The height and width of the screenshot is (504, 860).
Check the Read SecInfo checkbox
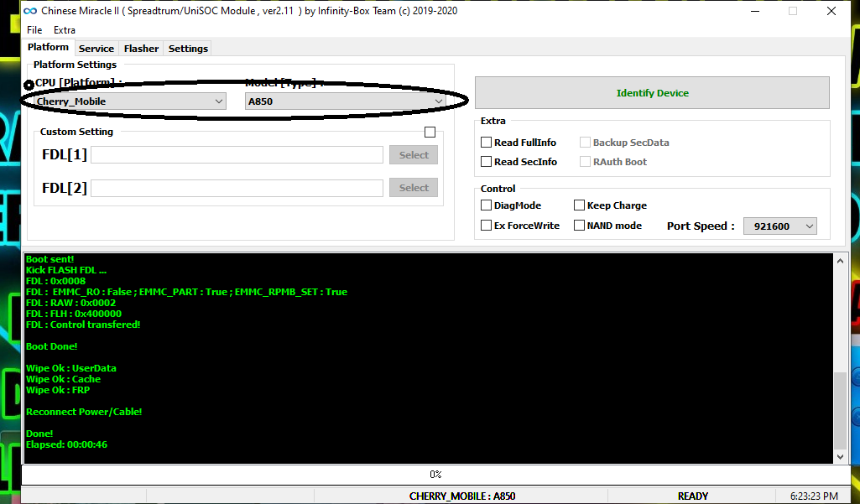click(486, 162)
